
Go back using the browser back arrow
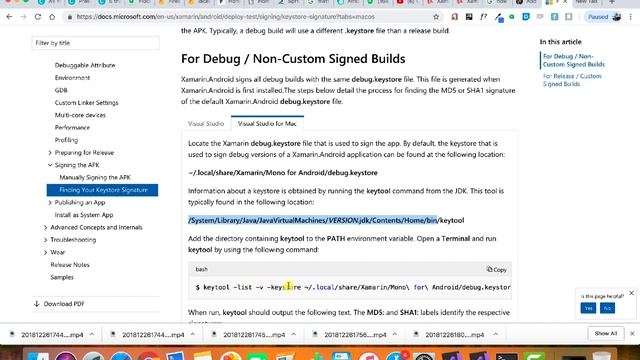click(9, 17)
